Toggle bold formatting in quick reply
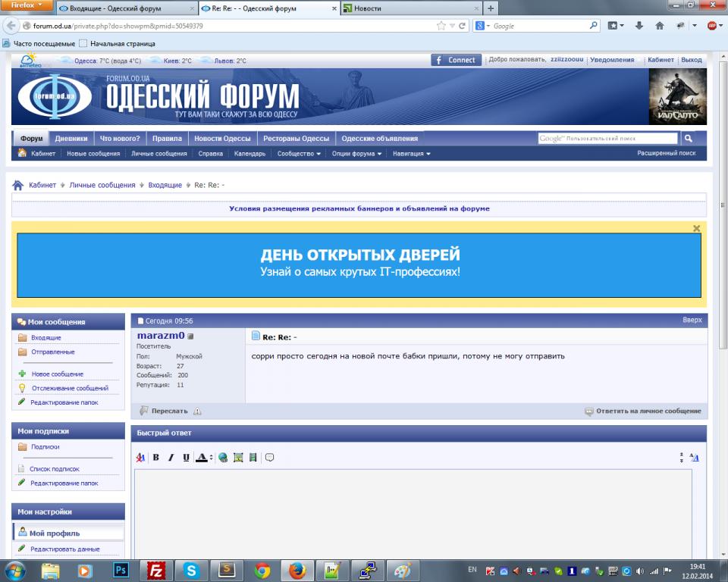Image resolution: width=728 pixels, height=582 pixels. (155, 458)
